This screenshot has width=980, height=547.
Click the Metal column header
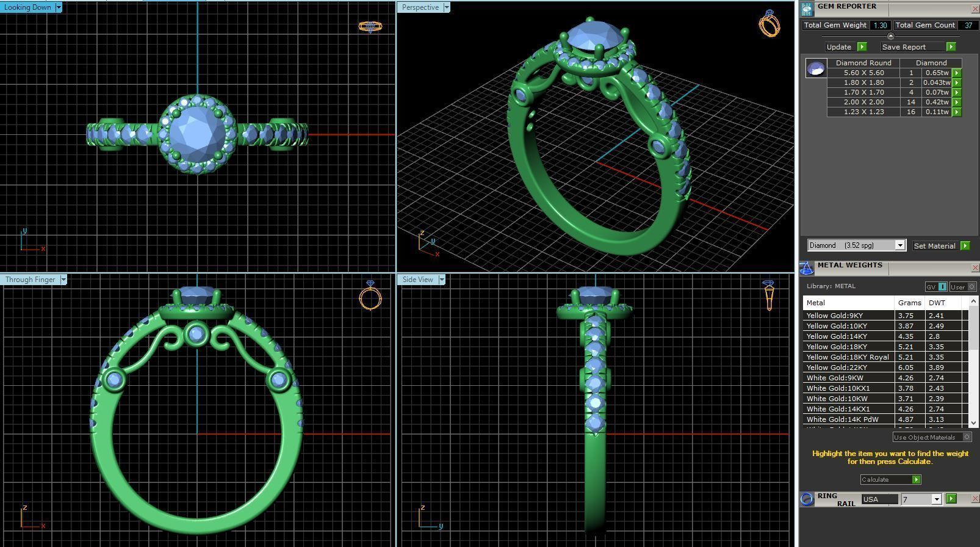click(x=849, y=303)
